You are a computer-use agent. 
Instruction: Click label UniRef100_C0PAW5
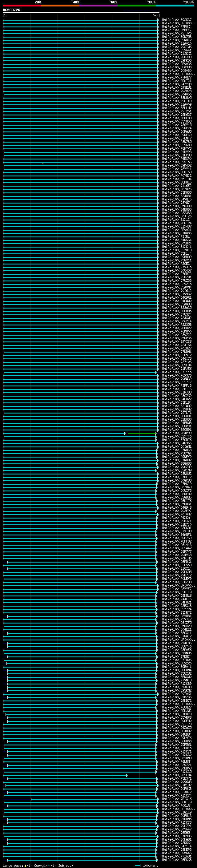click(x=176, y=131)
